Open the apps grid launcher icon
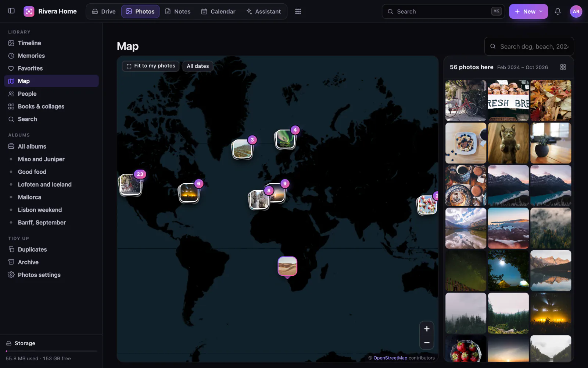 pos(298,11)
